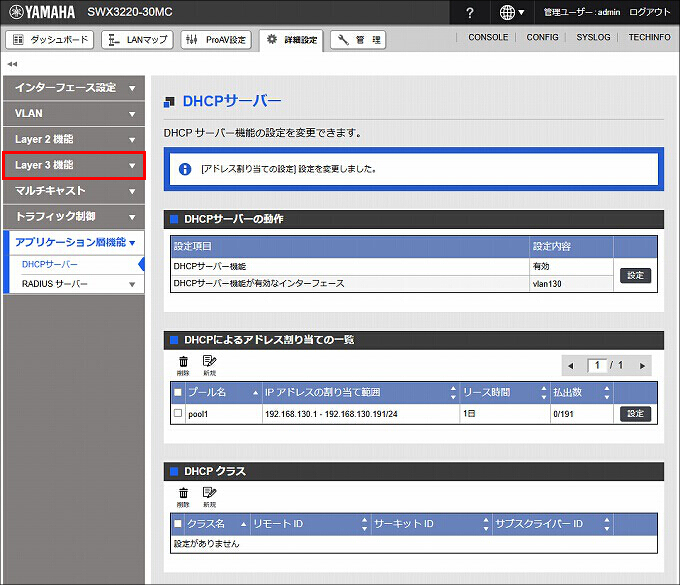Screen dimensions: 680x585
Task: Click the Yamaha logo
Action: [x=42, y=12]
